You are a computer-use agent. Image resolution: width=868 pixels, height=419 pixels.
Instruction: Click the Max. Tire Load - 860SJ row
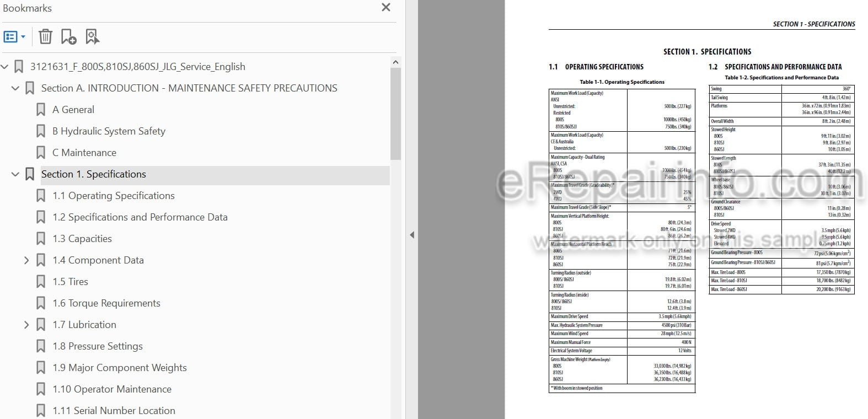tap(781, 289)
